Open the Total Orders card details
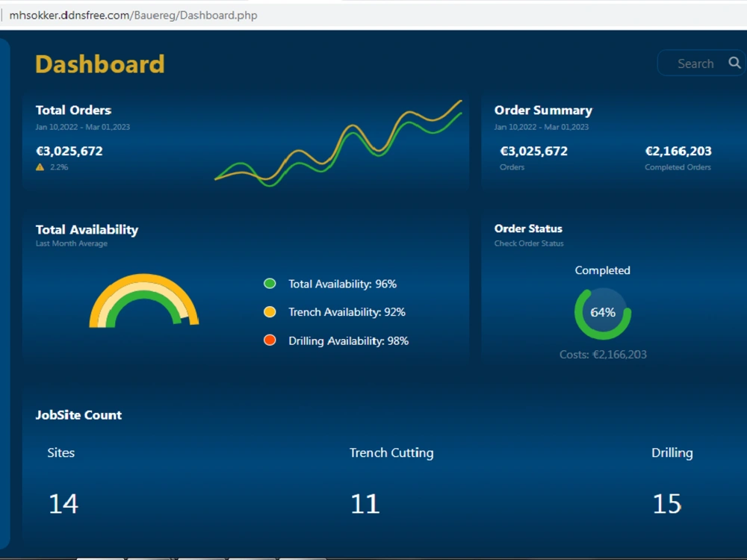Viewport: 747px width, 560px height. pos(73,110)
